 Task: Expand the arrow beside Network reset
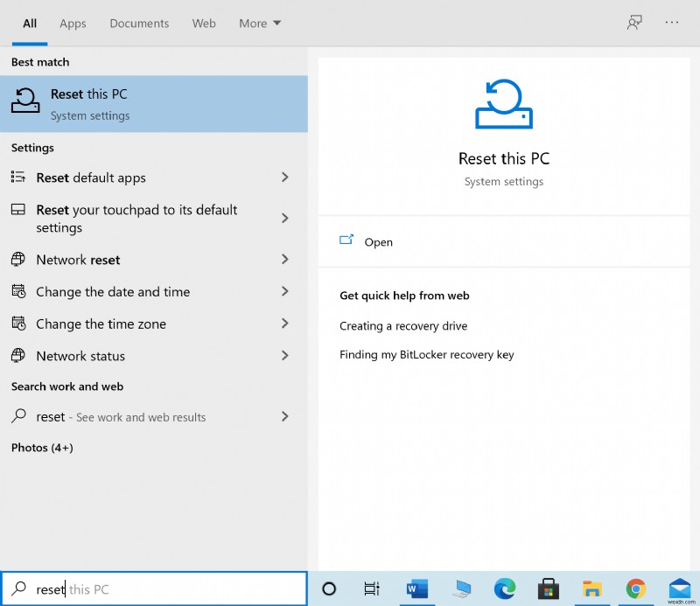pos(284,260)
